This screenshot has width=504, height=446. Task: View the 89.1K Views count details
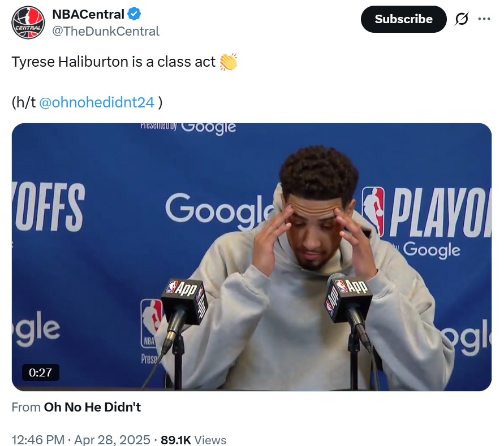coord(193,440)
